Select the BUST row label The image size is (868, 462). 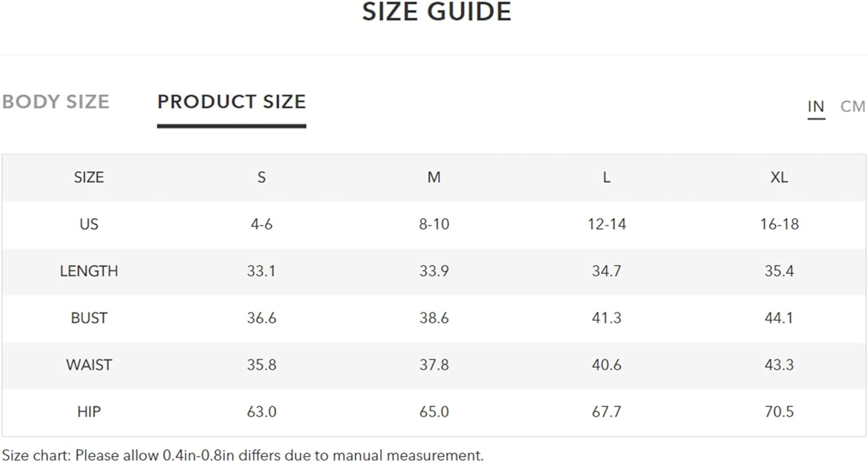tap(89, 318)
